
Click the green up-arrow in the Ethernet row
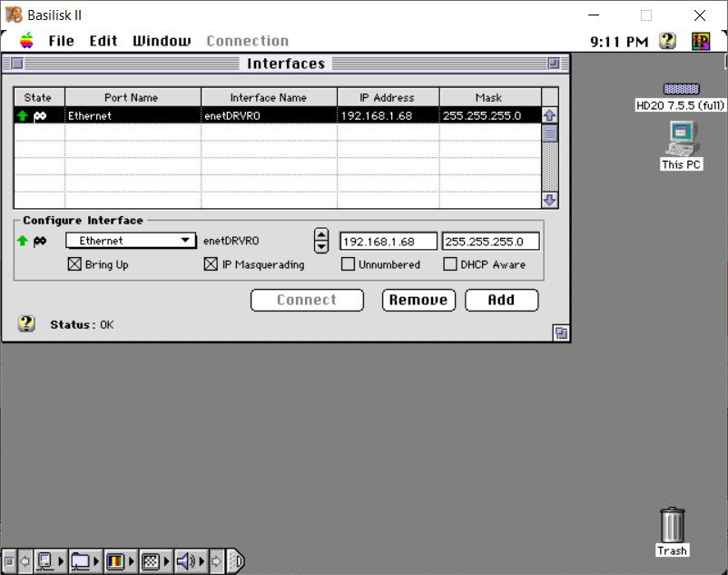(x=23, y=115)
